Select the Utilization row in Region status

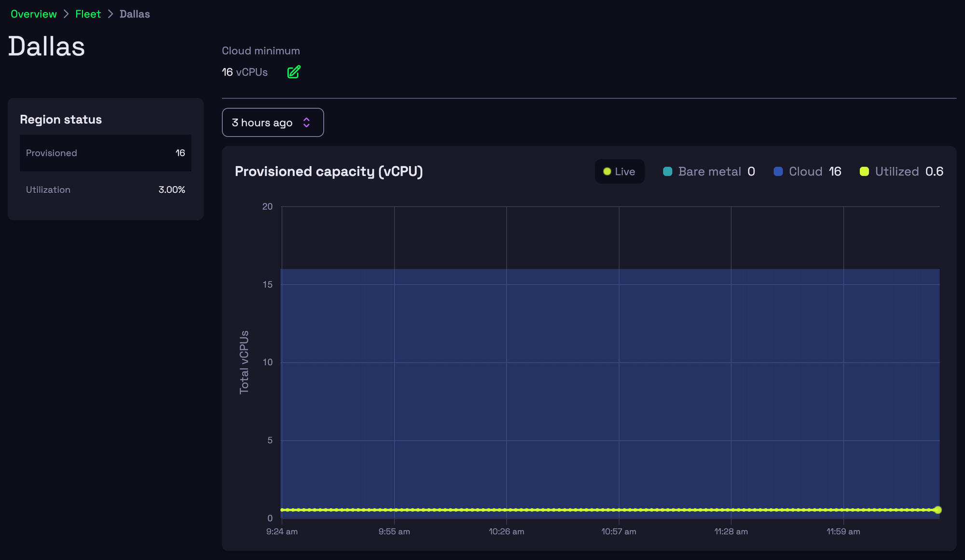pos(105,190)
